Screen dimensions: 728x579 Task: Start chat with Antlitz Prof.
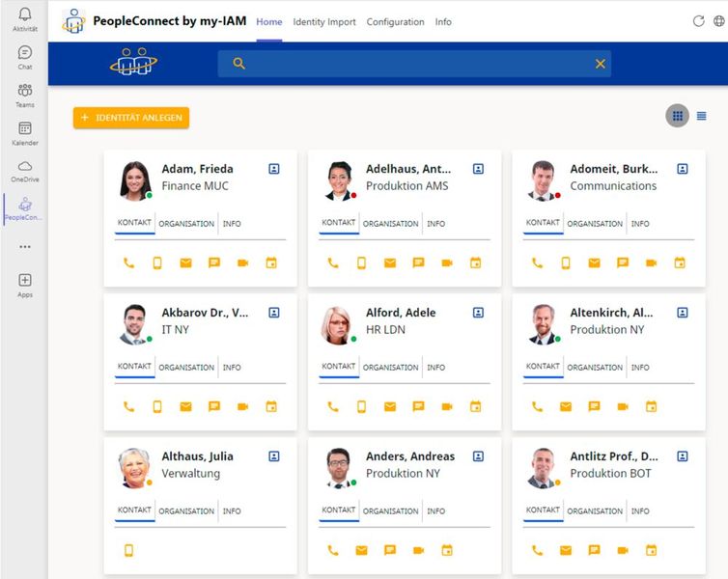tap(594, 551)
